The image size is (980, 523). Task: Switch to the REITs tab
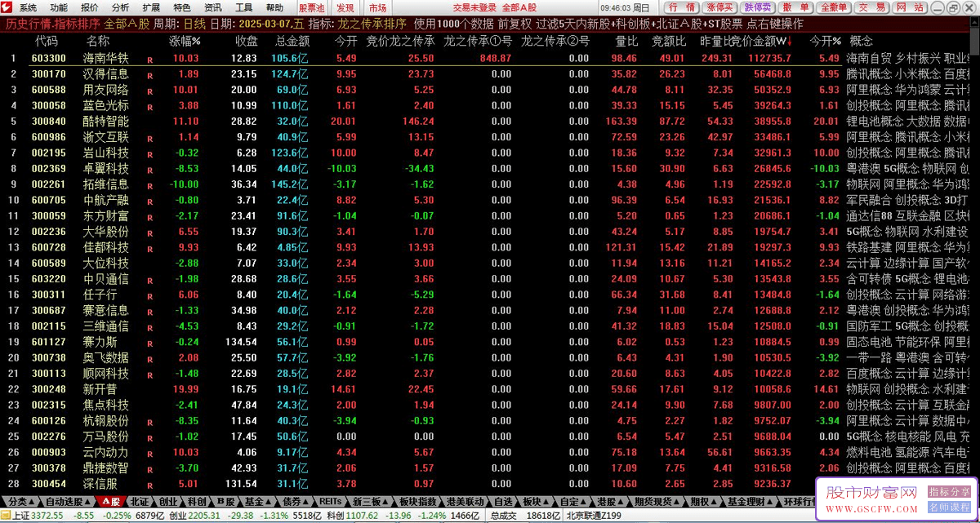[x=330, y=501]
